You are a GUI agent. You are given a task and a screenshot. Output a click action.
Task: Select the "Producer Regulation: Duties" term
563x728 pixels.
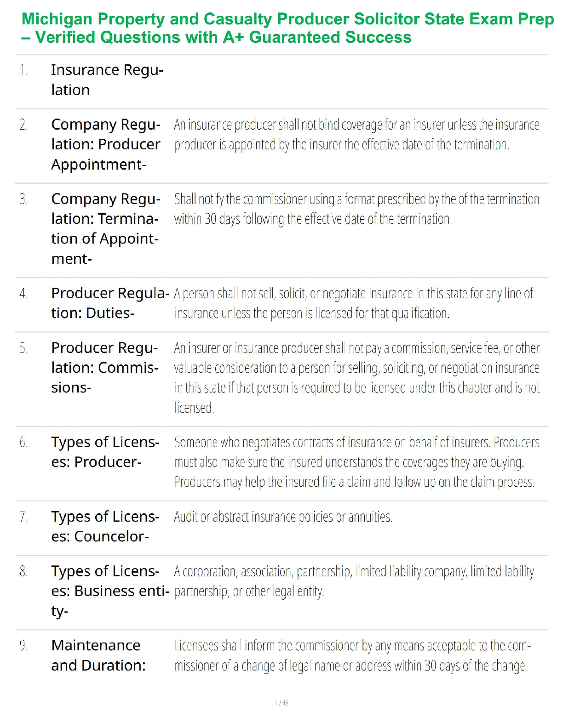pyautogui.click(x=109, y=303)
